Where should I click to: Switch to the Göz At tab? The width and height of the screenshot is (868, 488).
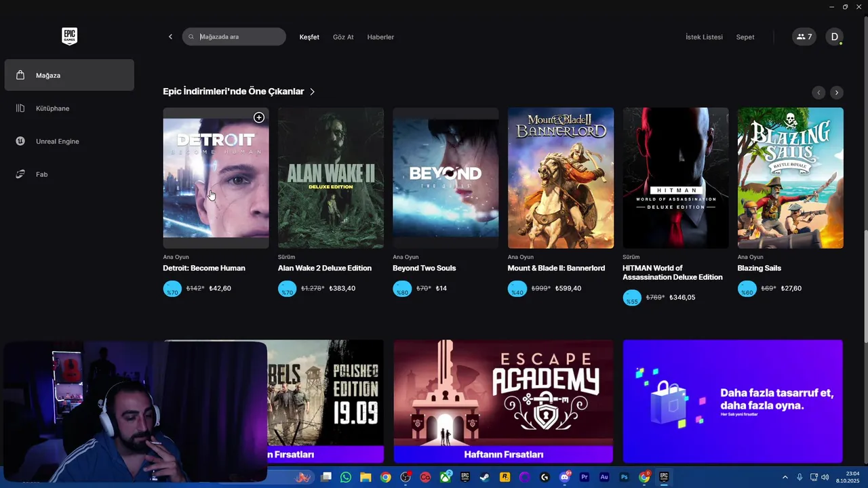click(343, 37)
